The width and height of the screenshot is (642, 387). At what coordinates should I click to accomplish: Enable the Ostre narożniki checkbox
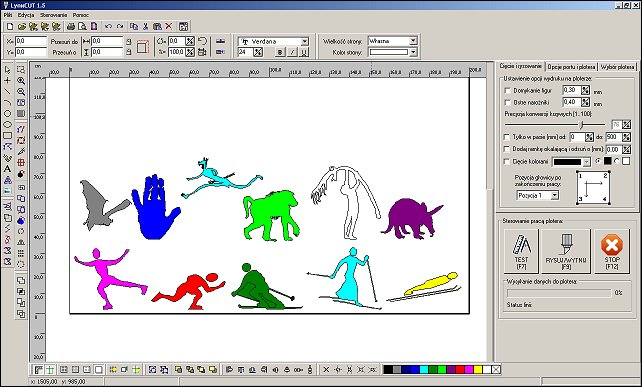pyautogui.click(x=507, y=102)
